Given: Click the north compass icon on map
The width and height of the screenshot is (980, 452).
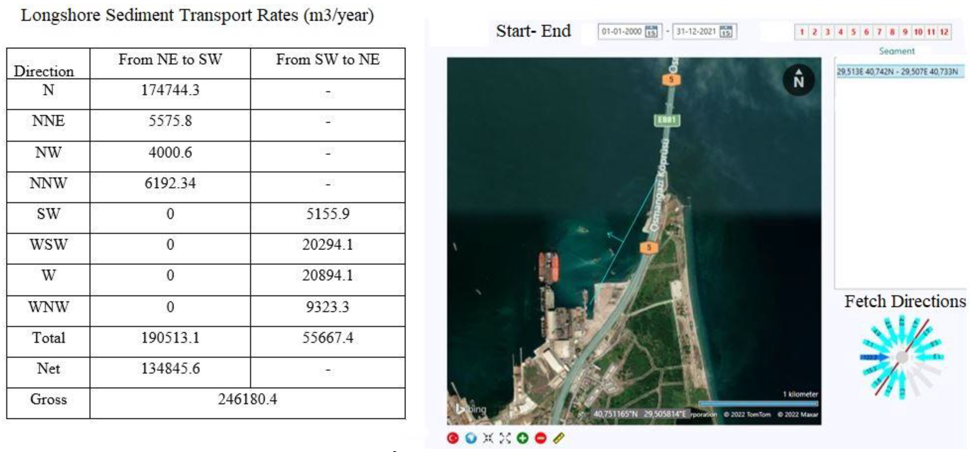Looking at the screenshot, I should point(799,80).
